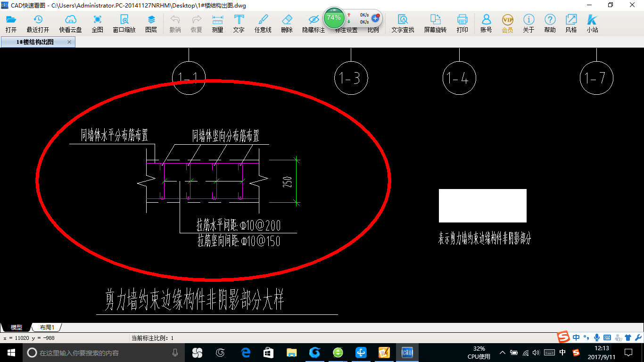Toggle Sogou 中 Chinese/English mode
Screen dimensions: 644x362
576,337
